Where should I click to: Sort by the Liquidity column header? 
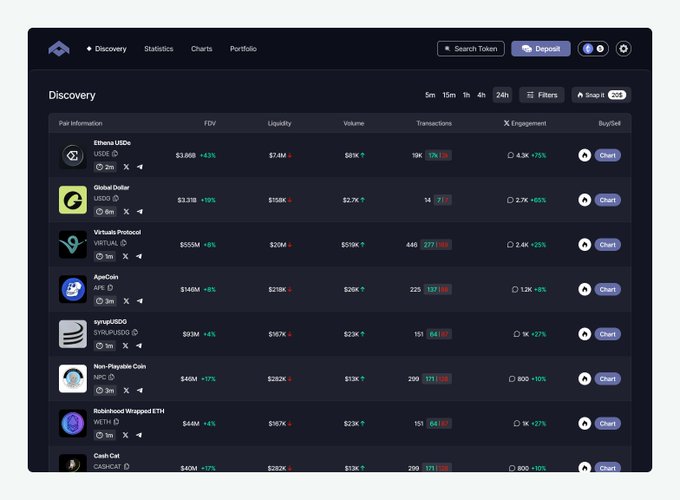pos(279,123)
